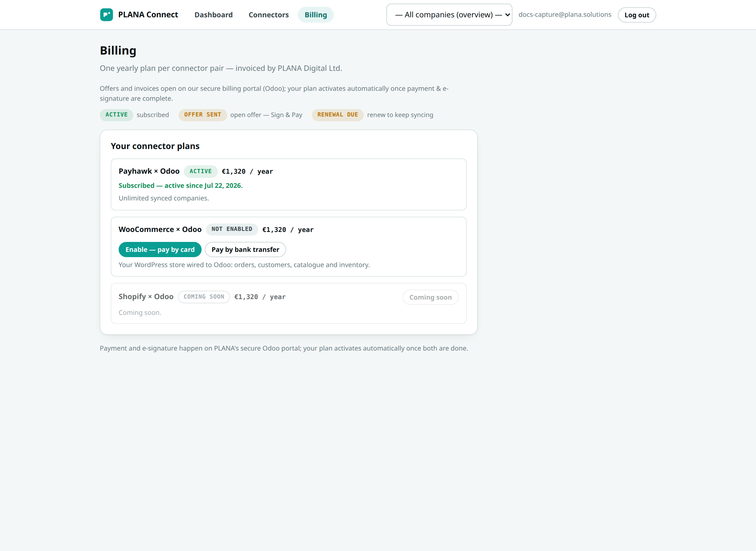Click the WooCommerce '€1,320 / year' price

pyautogui.click(x=288, y=230)
